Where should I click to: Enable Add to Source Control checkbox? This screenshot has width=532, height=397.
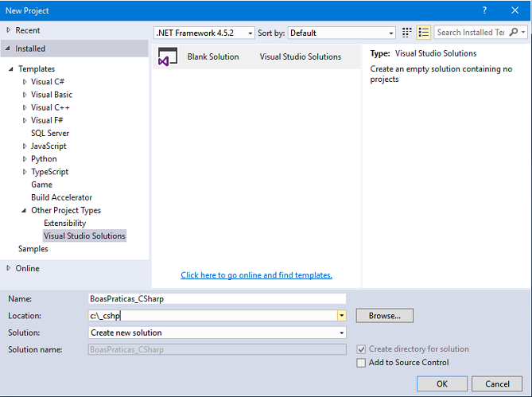[362, 363]
